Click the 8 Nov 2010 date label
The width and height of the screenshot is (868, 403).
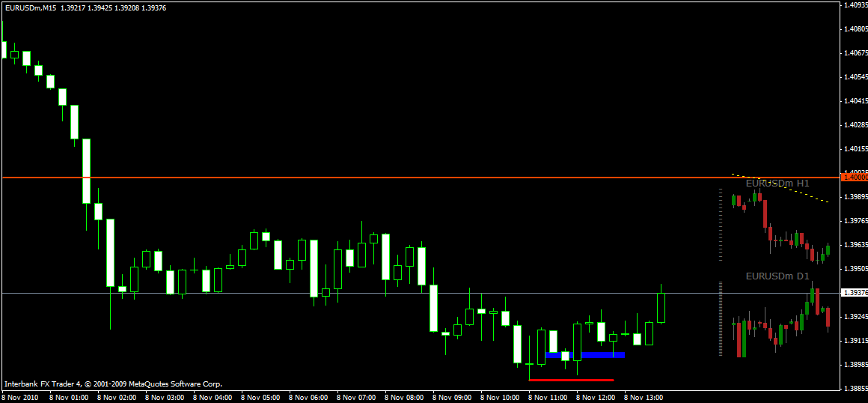[20, 398]
